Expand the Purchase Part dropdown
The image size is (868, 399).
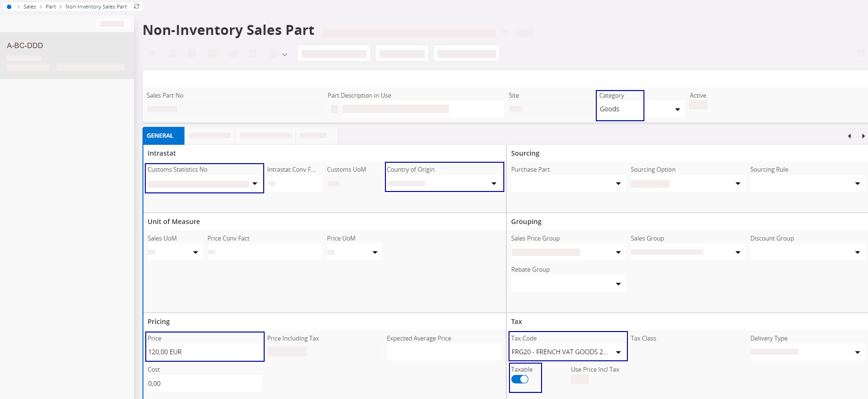click(x=618, y=183)
